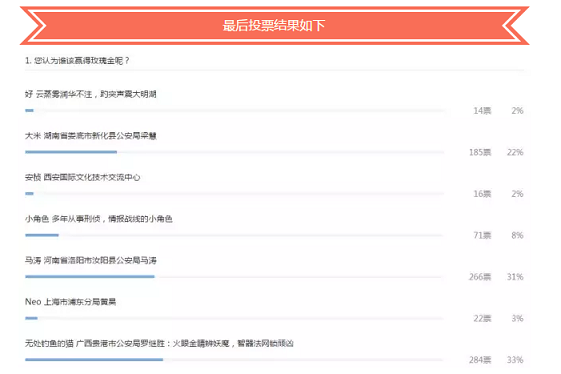
Task: Click the Neo 上海市浦东分局 option
Action: pyautogui.click(x=70, y=302)
